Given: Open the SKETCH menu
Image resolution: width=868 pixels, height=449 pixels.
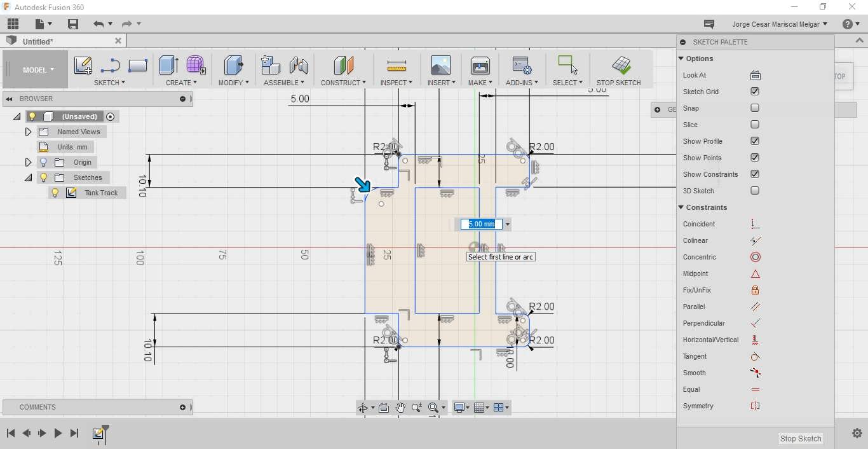Looking at the screenshot, I should click(109, 83).
